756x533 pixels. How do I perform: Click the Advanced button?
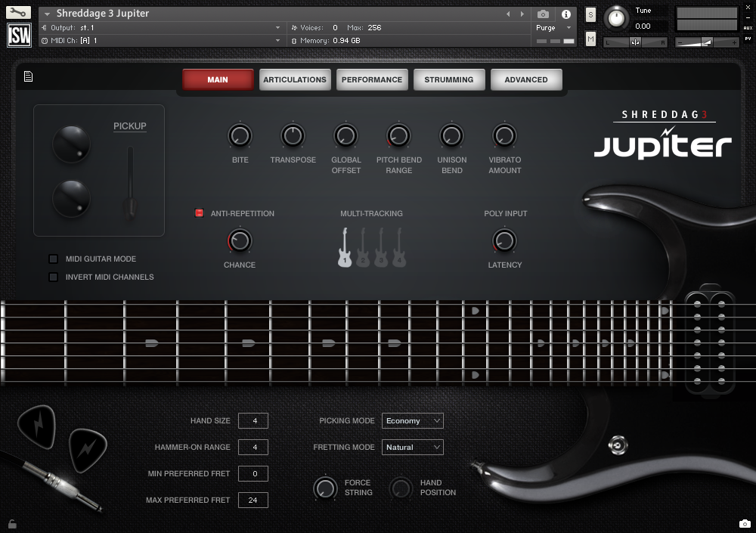(526, 79)
